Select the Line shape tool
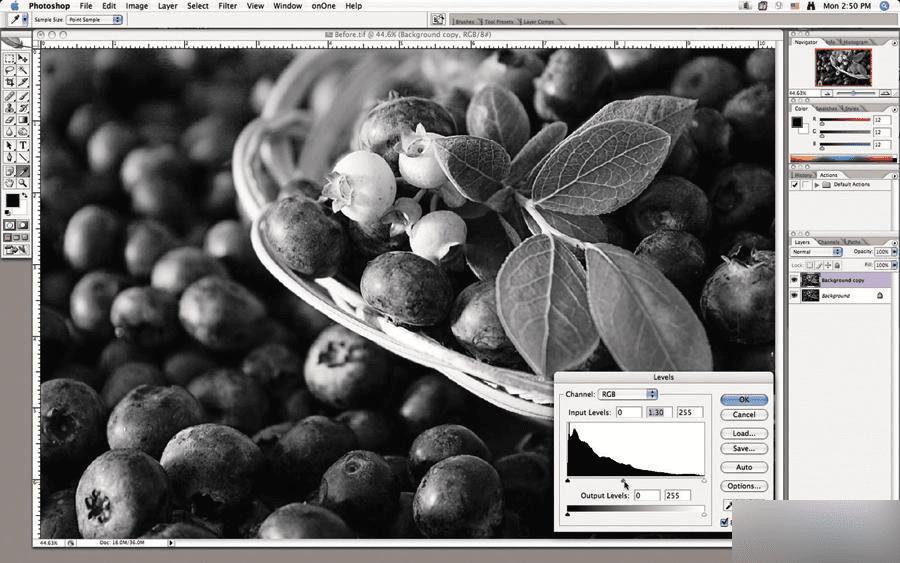The width and height of the screenshot is (900, 563). (22, 157)
